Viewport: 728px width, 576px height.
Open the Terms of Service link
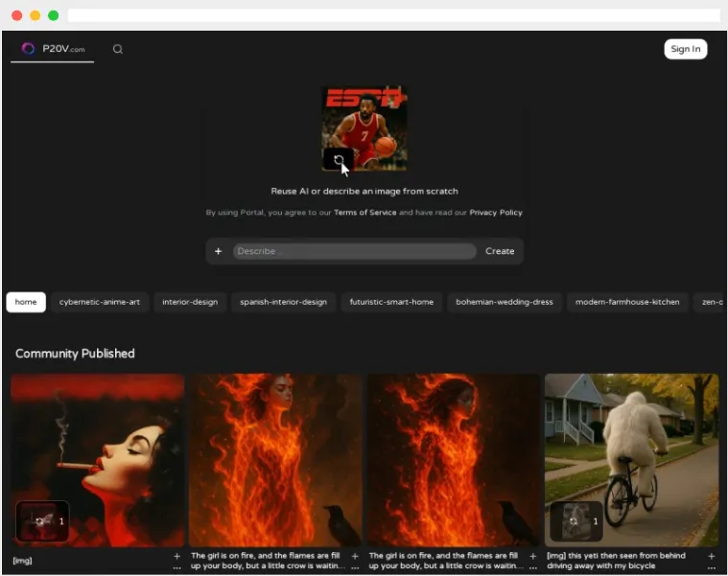(x=364, y=213)
